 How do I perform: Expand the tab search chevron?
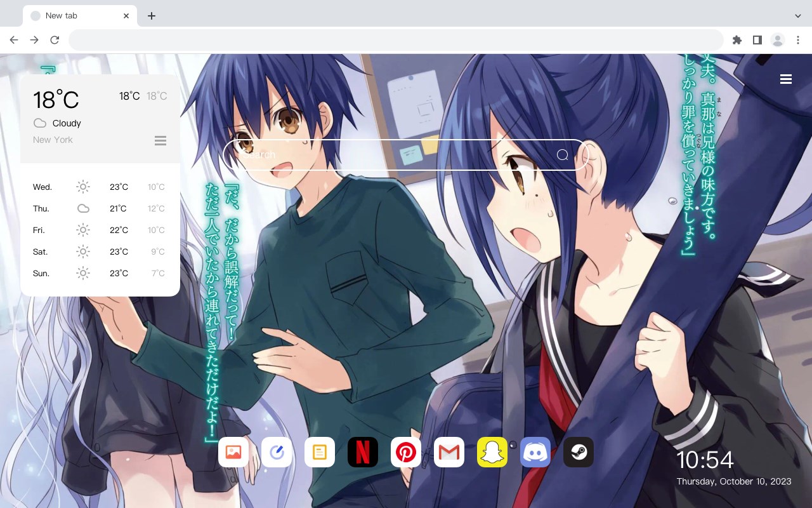(798, 15)
